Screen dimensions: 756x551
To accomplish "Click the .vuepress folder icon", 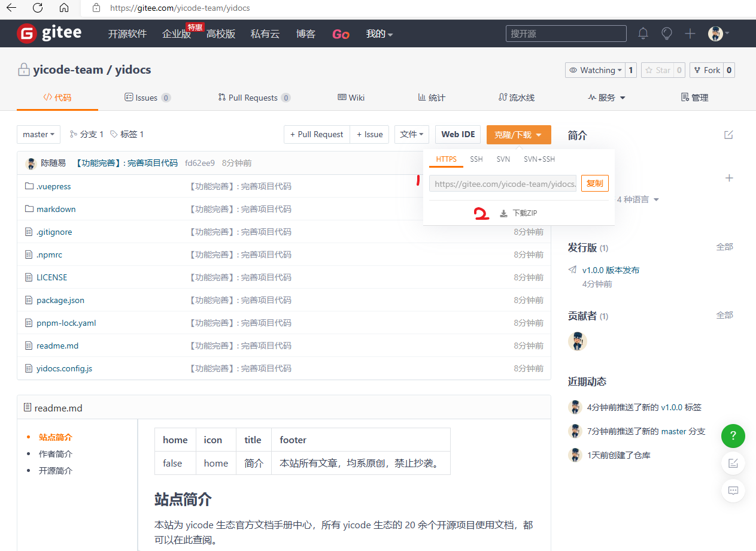I will pos(29,186).
